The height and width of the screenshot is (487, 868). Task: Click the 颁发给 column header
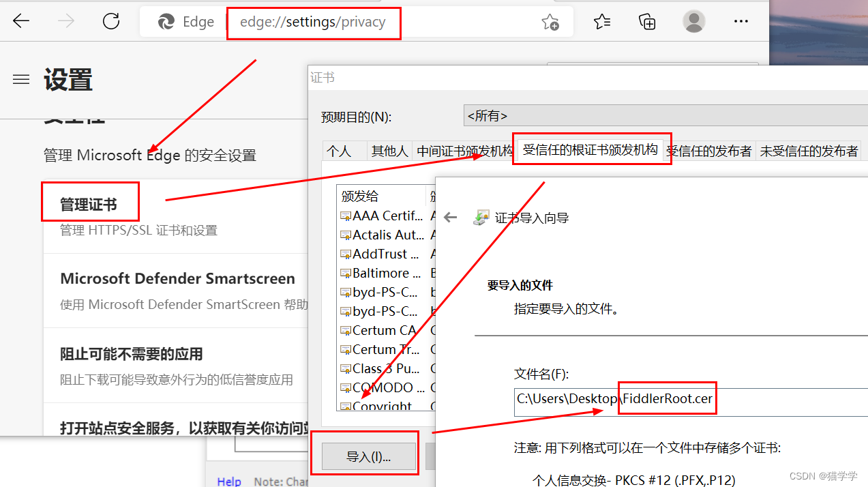(x=382, y=196)
